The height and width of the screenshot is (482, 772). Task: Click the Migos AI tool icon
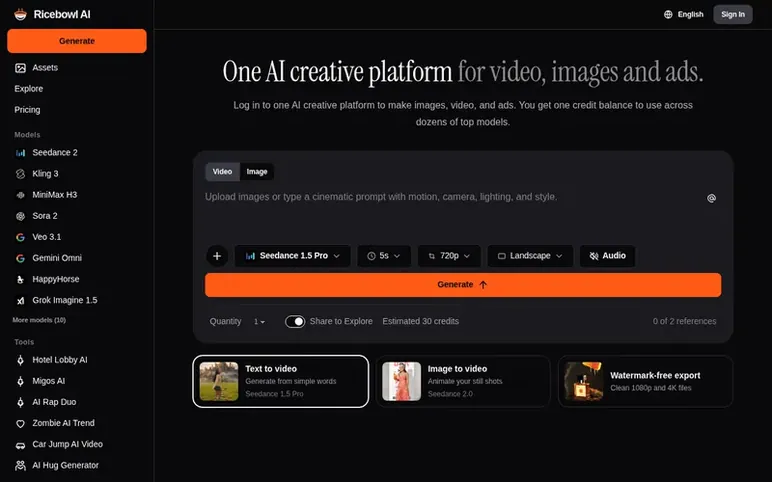pos(20,382)
